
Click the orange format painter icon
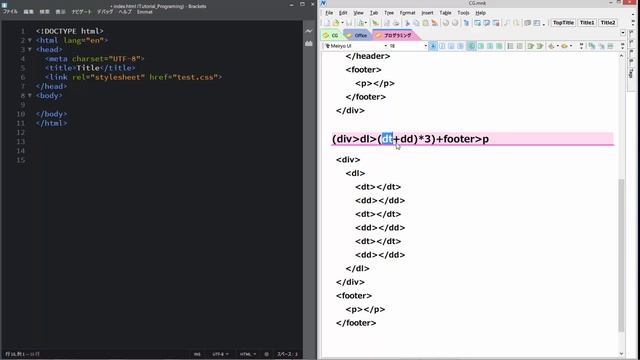click(435, 23)
